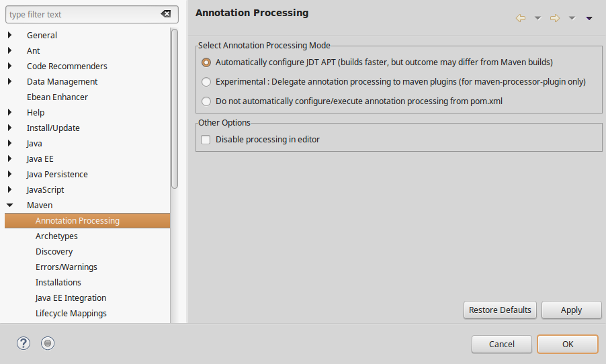Click the Restore Defaults button

(500, 310)
